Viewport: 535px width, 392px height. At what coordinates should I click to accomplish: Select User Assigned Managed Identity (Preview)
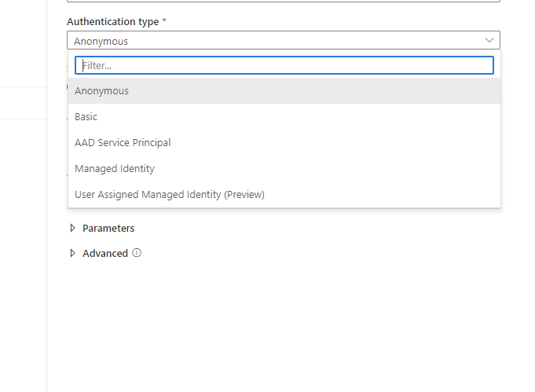click(x=284, y=195)
